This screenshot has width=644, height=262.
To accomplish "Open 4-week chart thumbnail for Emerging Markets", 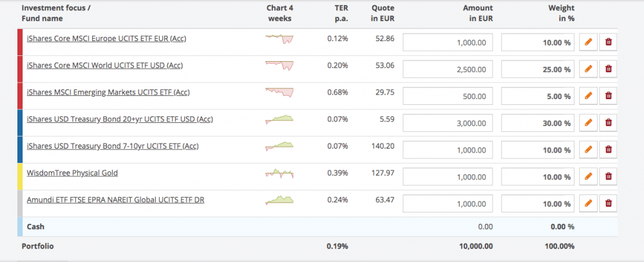I will [279, 92].
